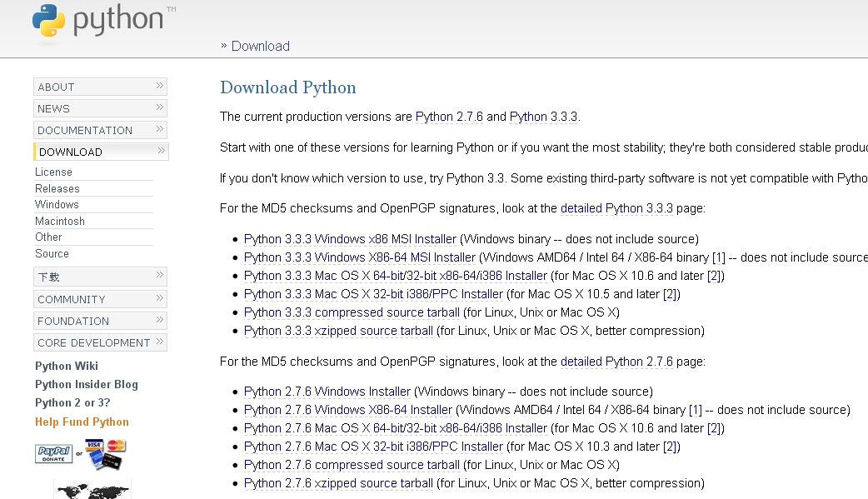
Task: Download Python 3.3.3 xzipped source tarball
Action: tap(338, 331)
